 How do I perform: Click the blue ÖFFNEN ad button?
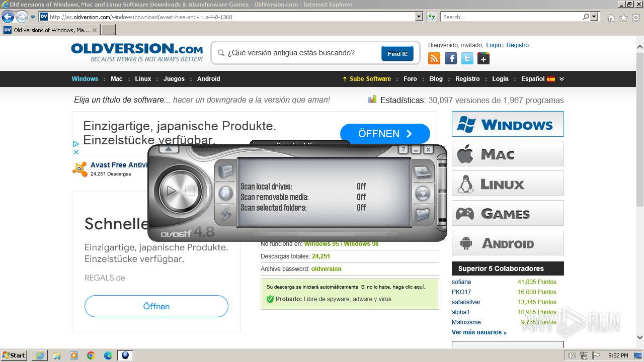[385, 134]
